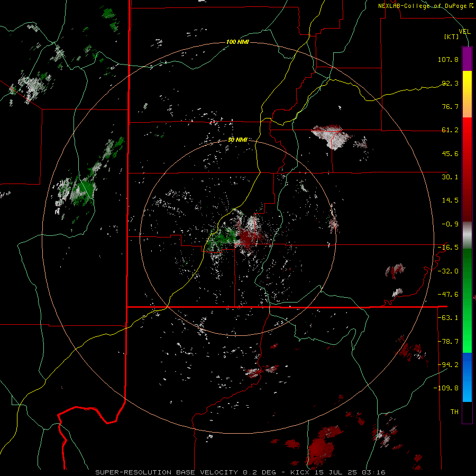Click the -0.9 legend value
The height and width of the screenshot is (476, 476).
point(450,224)
